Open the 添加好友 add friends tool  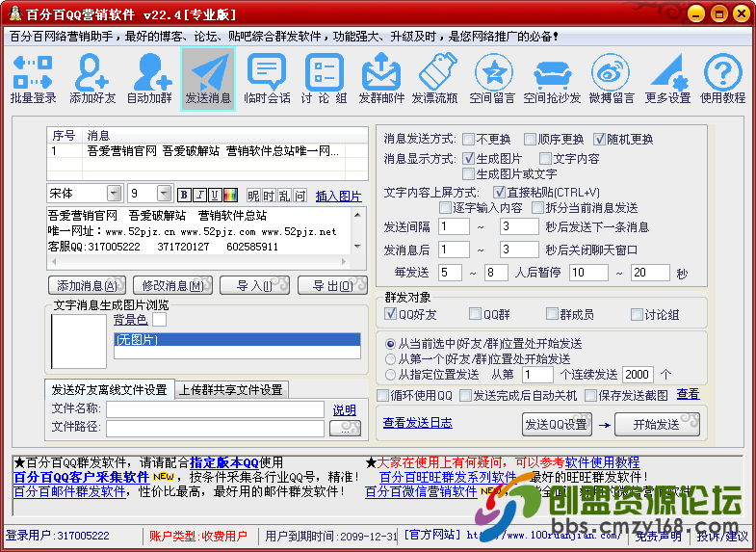92,79
